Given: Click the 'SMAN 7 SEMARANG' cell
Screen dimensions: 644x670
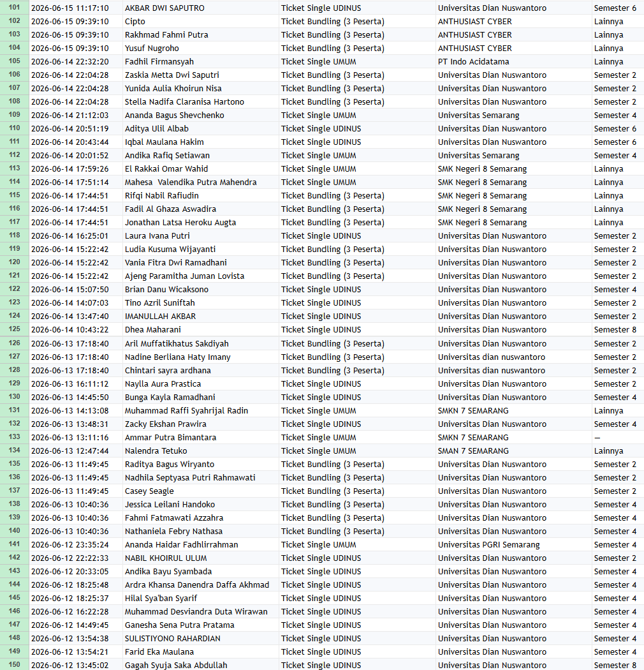Looking at the screenshot, I should pos(513,450).
